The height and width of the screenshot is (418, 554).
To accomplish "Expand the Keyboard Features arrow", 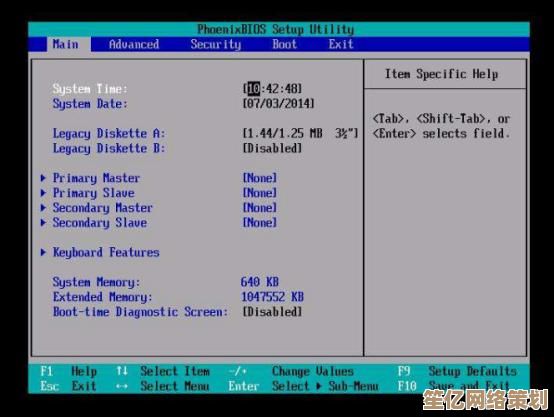I will click(43, 252).
